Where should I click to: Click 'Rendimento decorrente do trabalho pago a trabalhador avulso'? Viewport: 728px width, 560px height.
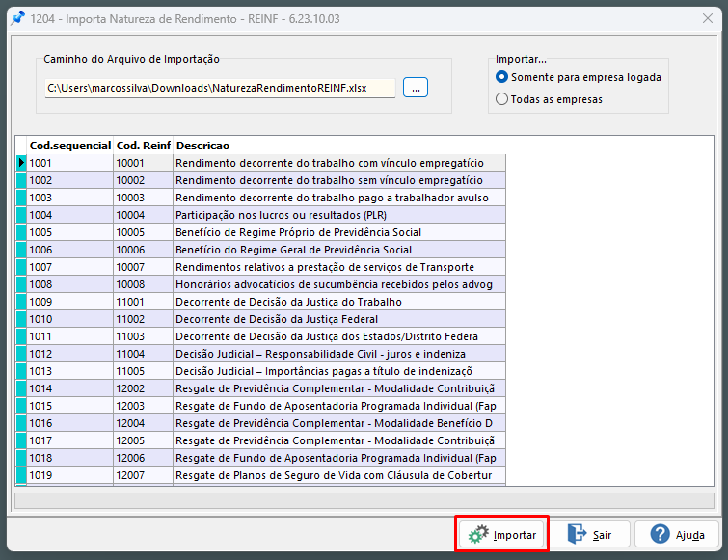pyautogui.click(x=338, y=198)
